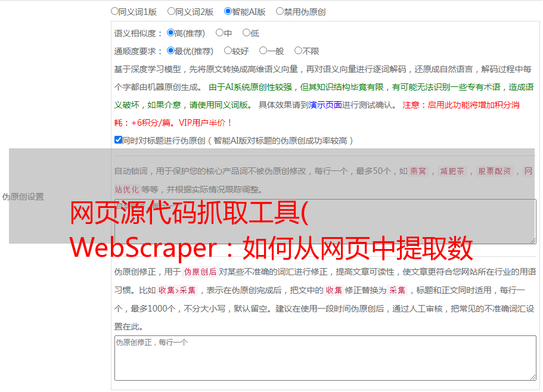Set 通顺度要求 to 最优(推荐)

point(170,51)
